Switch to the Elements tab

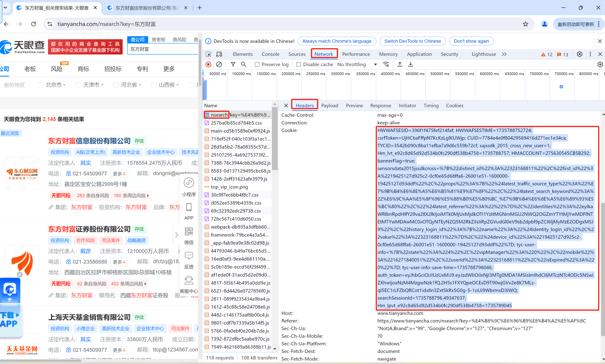coord(243,54)
